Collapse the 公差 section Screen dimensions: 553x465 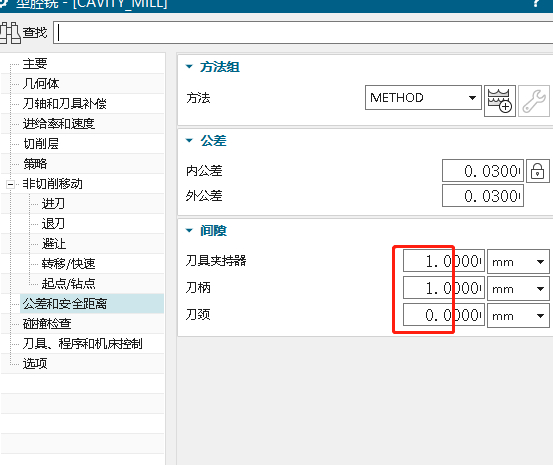point(189,140)
